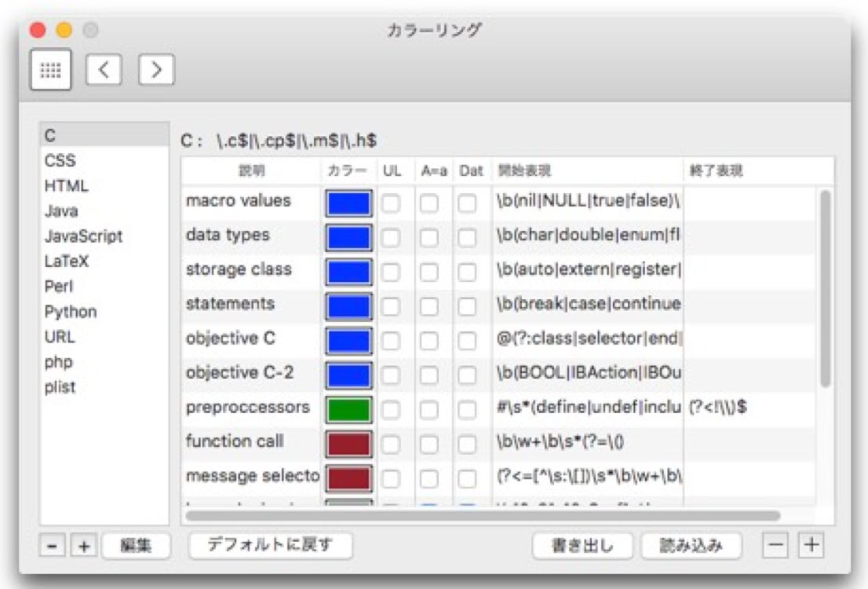Add rule with plus button at bottom right
The height and width of the screenshot is (589, 868).
(812, 545)
